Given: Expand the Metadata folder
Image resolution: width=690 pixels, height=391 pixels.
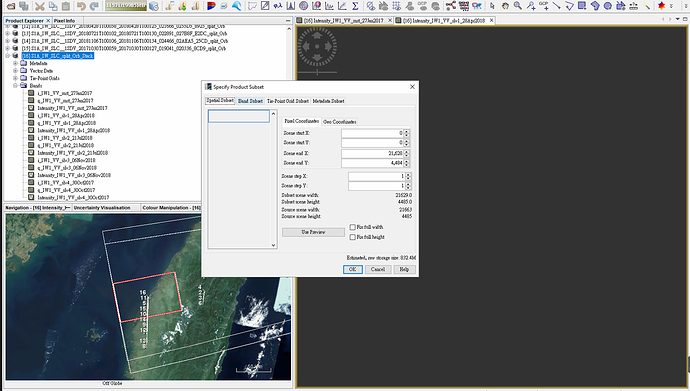Looking at the screenshot, I should click(15, 63).
